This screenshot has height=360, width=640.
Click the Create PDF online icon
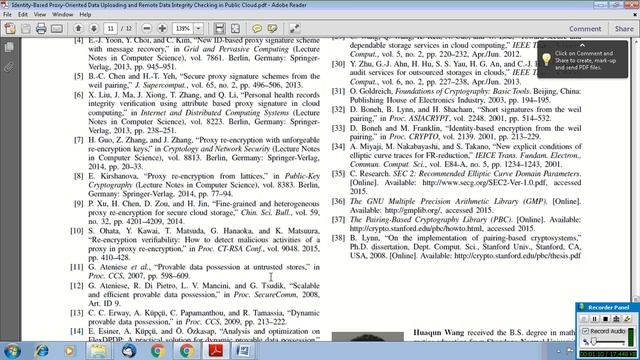[x=10, y=28]
